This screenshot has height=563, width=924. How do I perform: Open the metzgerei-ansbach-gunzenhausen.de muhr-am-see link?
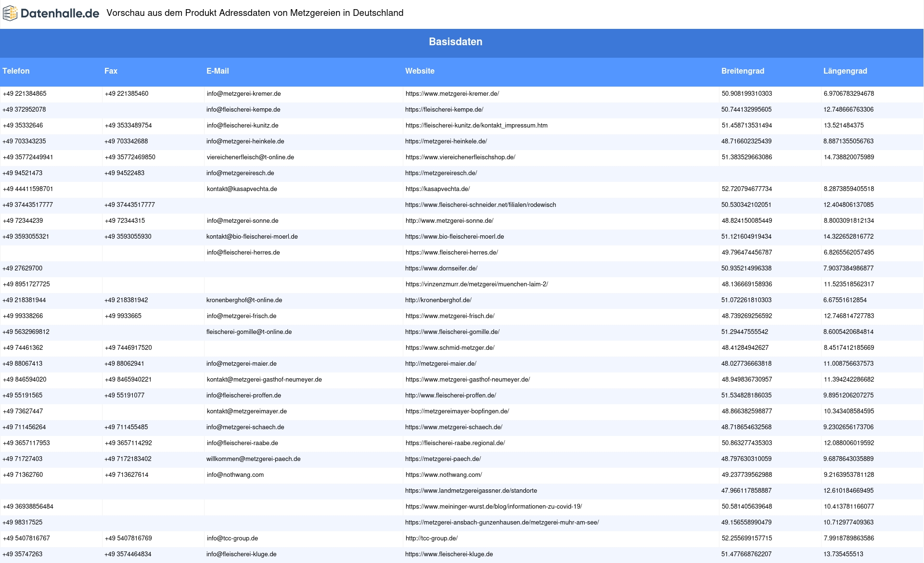click(502, 523)
